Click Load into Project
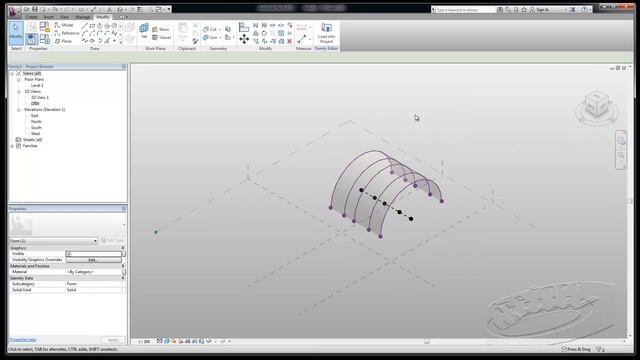The height and width of the screenshot is (360, 640). (x=326, y=33)
